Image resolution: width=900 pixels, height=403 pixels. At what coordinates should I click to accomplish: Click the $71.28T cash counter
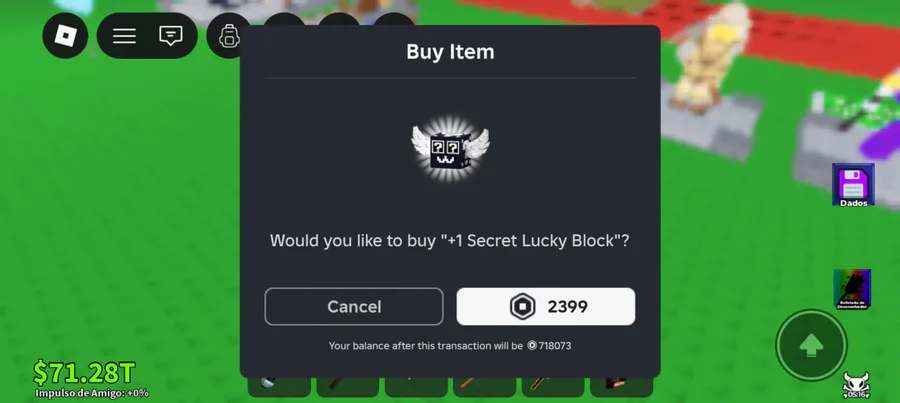coord(84,373)
